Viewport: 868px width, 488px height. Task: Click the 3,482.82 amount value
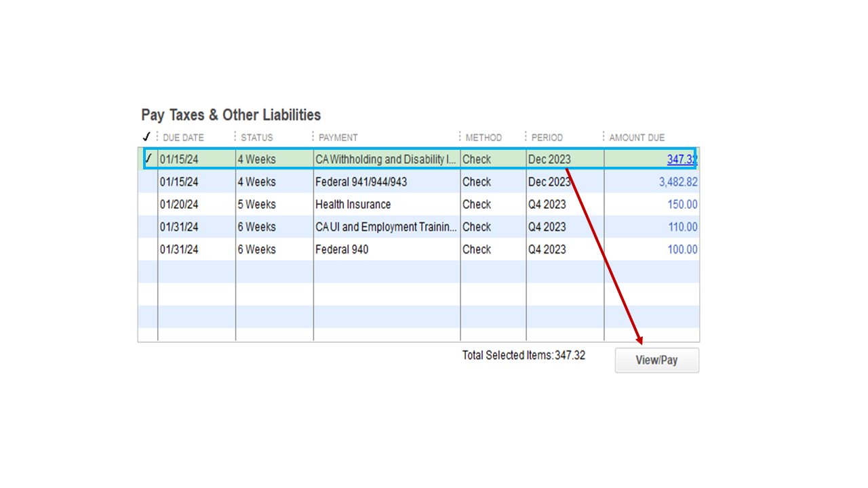679,182
